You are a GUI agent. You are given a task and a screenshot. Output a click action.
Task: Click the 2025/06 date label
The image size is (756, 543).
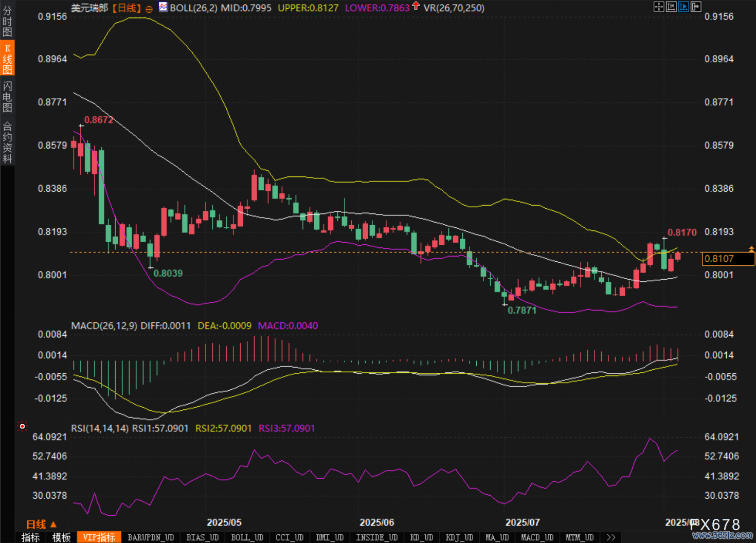377,522
